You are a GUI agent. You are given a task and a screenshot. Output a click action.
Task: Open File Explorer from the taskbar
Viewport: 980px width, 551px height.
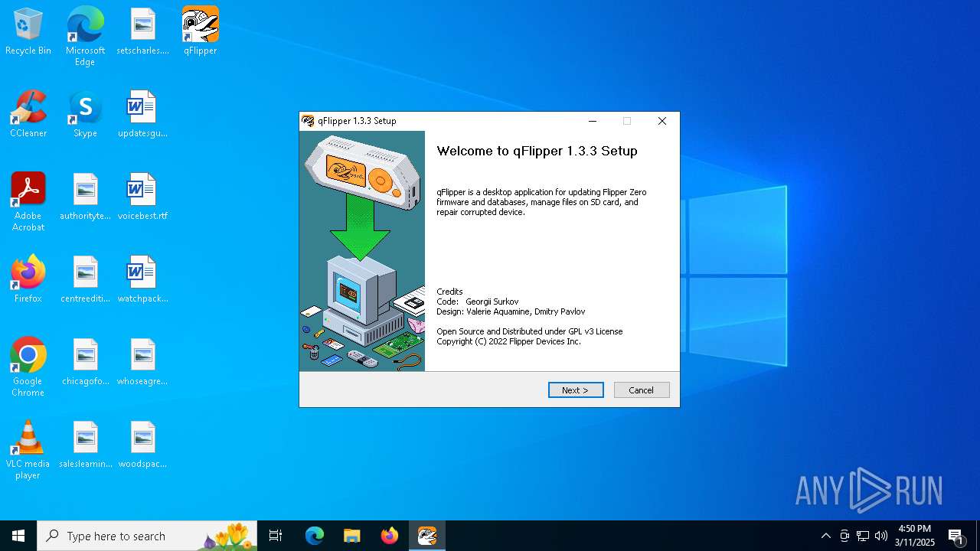(x=351, y=536)
